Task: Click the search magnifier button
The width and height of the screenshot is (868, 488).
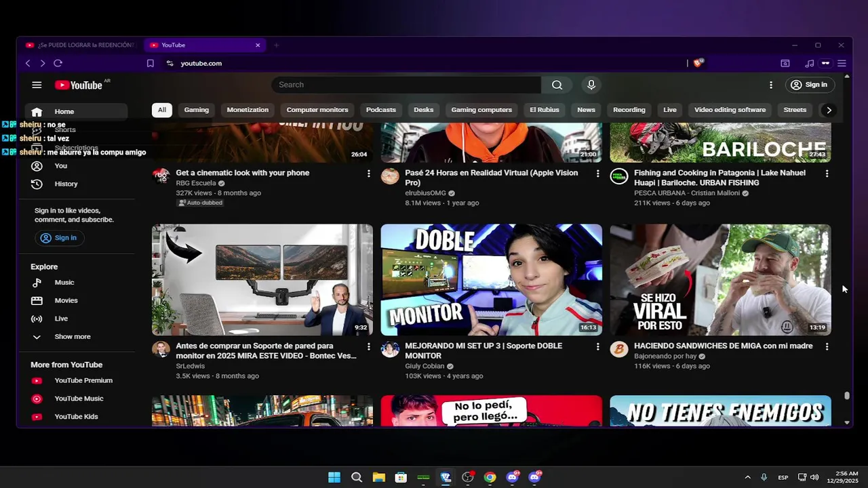Action: coord(557,85)
